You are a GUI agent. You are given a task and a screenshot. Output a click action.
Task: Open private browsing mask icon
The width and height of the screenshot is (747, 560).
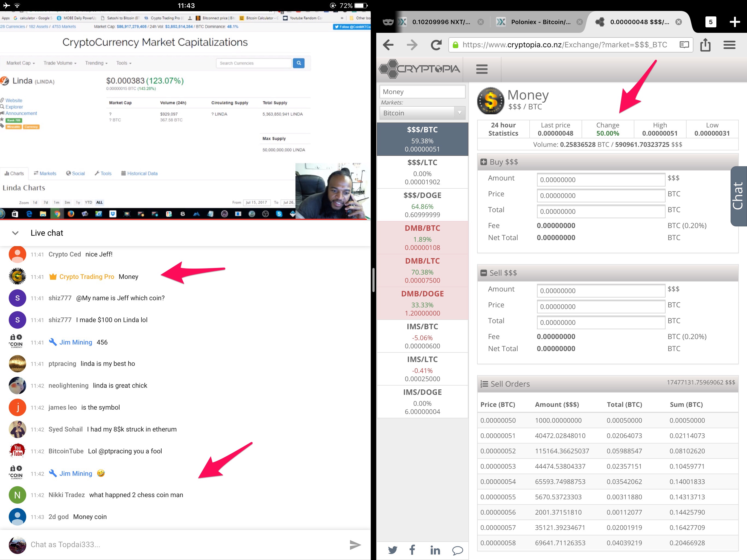pyautogui.click(x=388, y=22)
